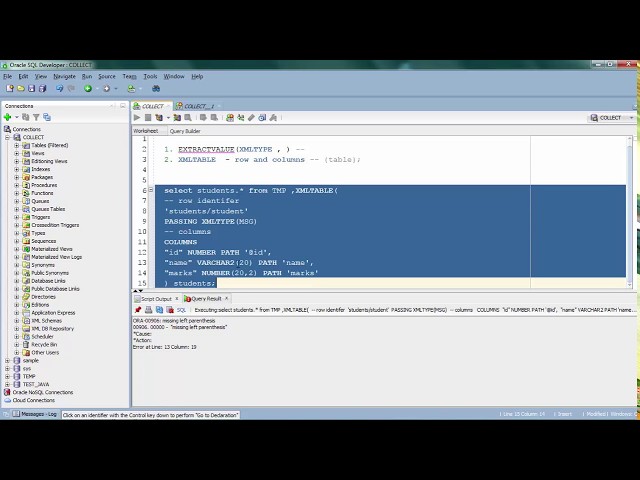
Task: Click the green plus New Connection icon
Action: pyautogui.click(x=7, y=117)
